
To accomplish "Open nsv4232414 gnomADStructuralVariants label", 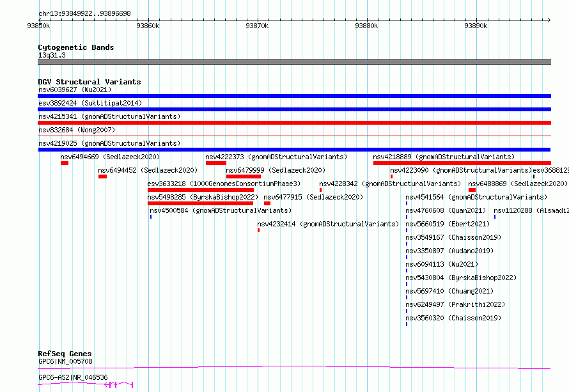I will (x=328, y=224).
